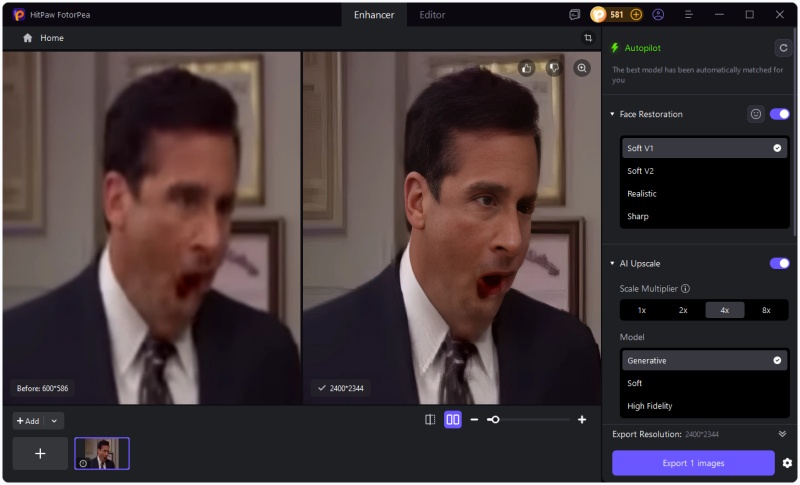Set scale multiplier to 4x
The height and width of the screenshot is (485, 800).
coord(724,310)
